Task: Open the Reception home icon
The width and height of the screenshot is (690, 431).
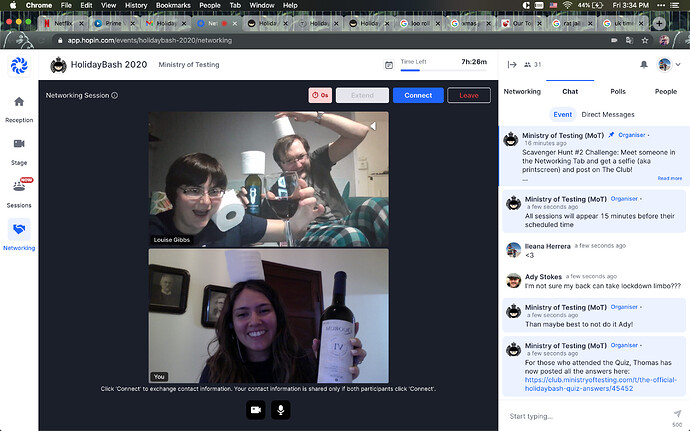Action: [19, 102]
